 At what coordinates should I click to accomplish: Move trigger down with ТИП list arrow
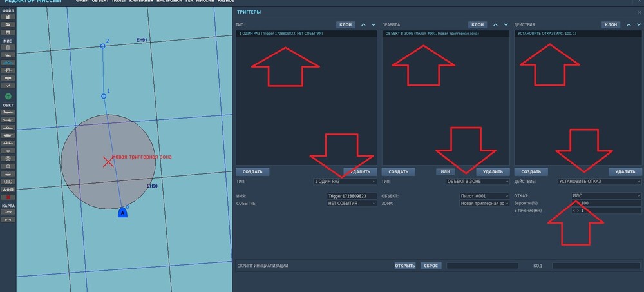point(373,24)
